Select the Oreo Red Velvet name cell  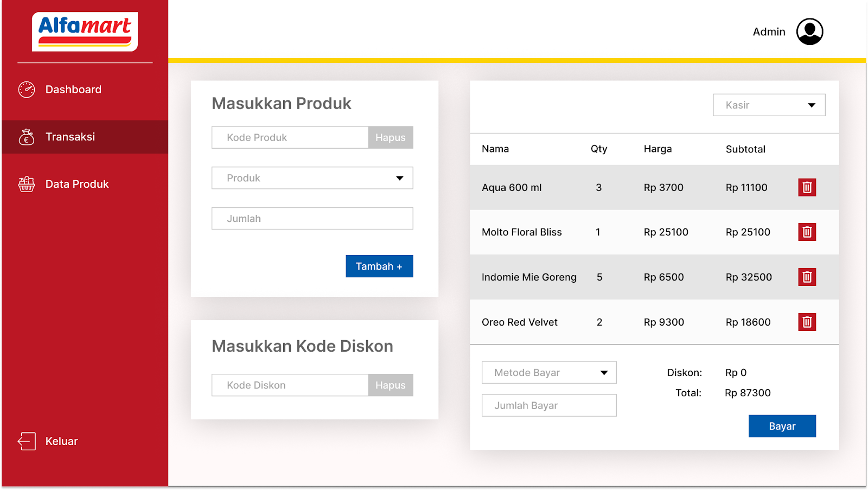(x=520, y=322)
